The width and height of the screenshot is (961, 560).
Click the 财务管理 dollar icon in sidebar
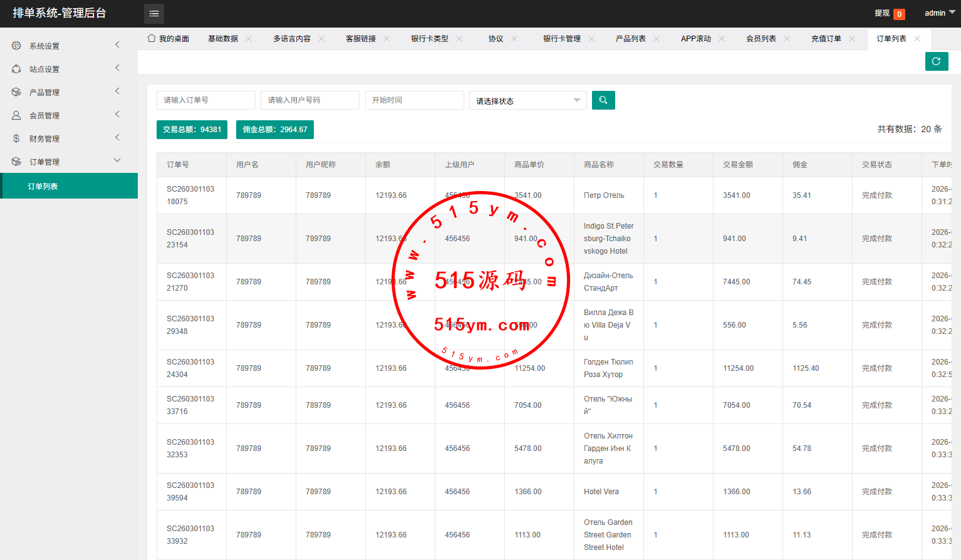(16, 138)
